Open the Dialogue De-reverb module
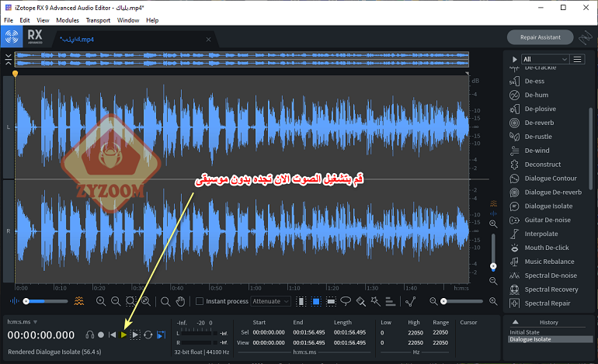 (x=553, y=192)
